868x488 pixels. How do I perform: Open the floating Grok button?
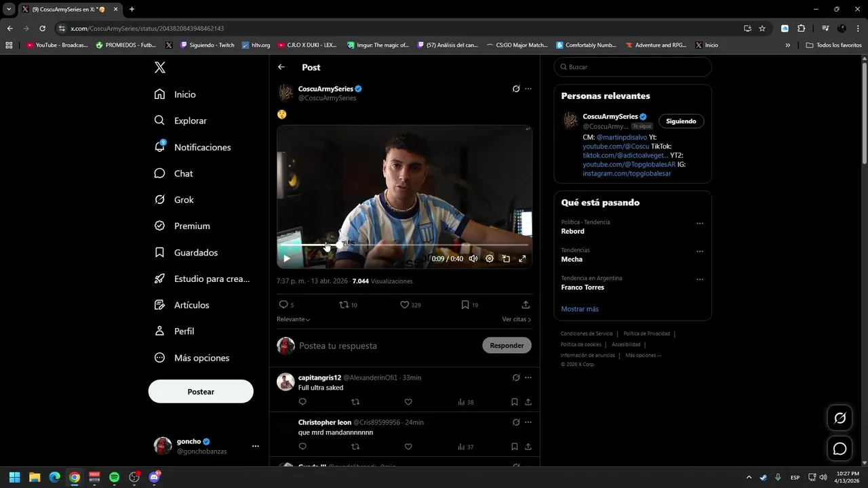pyautogui.click(x=840, y=418)
